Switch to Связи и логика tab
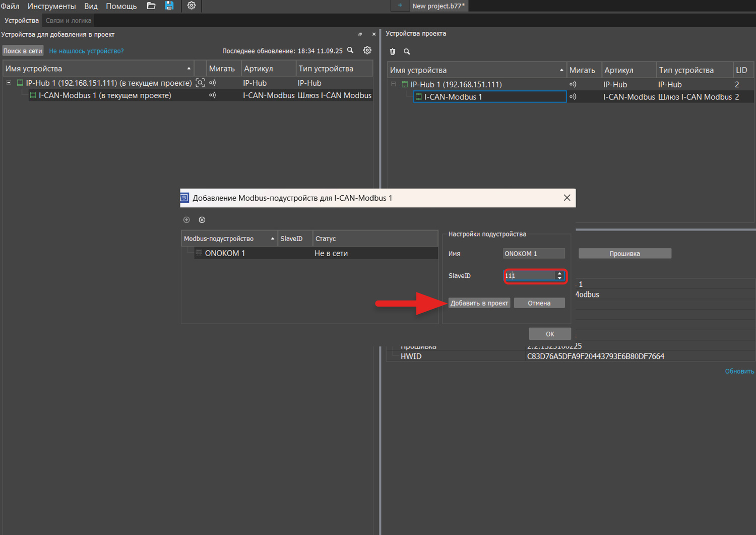The image size is (756, 535). 69,21
